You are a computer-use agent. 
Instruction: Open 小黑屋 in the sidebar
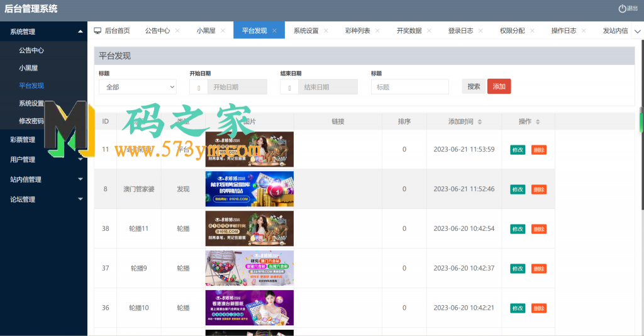[28, 68]
